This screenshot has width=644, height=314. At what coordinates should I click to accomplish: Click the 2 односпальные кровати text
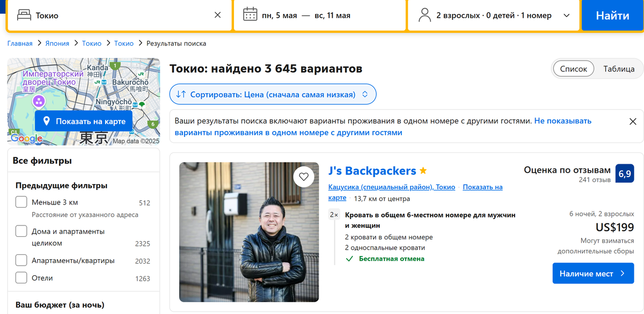coord(385,248)
